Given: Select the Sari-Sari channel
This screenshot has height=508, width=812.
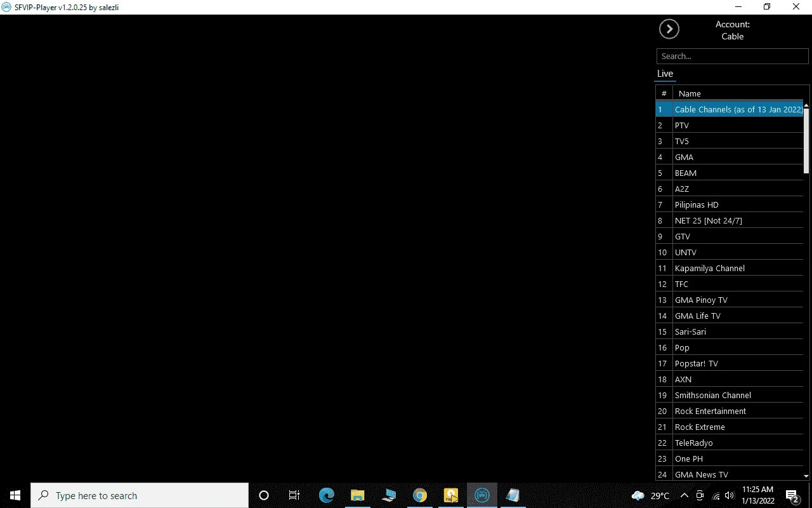Looking at the screenshot, I should click(x=730, y=331).
